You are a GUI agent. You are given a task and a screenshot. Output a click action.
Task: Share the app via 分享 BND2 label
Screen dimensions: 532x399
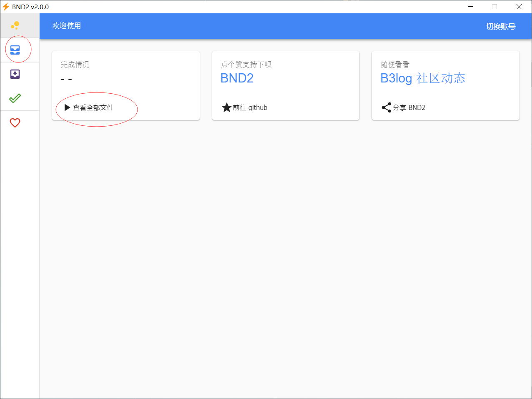pos(409,107)
